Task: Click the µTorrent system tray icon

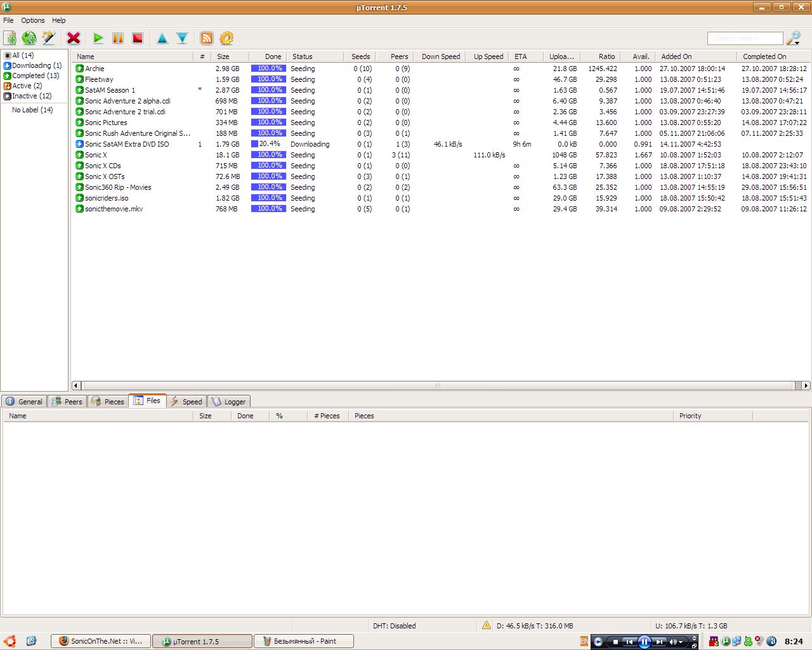Action: 726,642
